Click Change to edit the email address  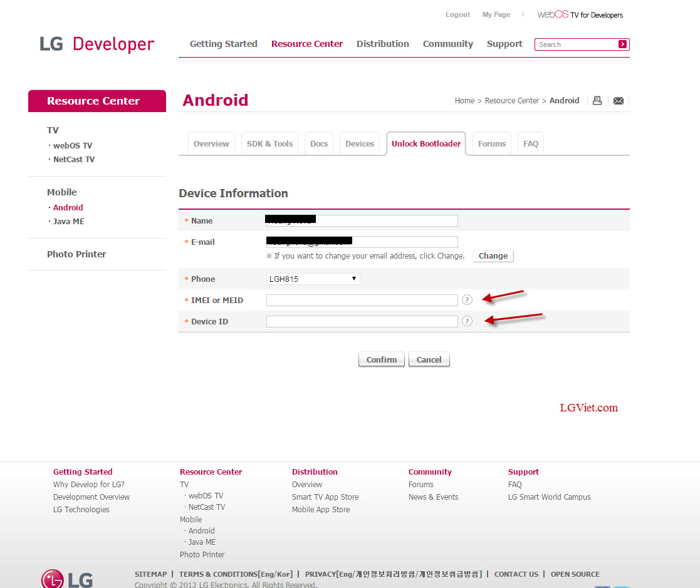tap(493, 255)
